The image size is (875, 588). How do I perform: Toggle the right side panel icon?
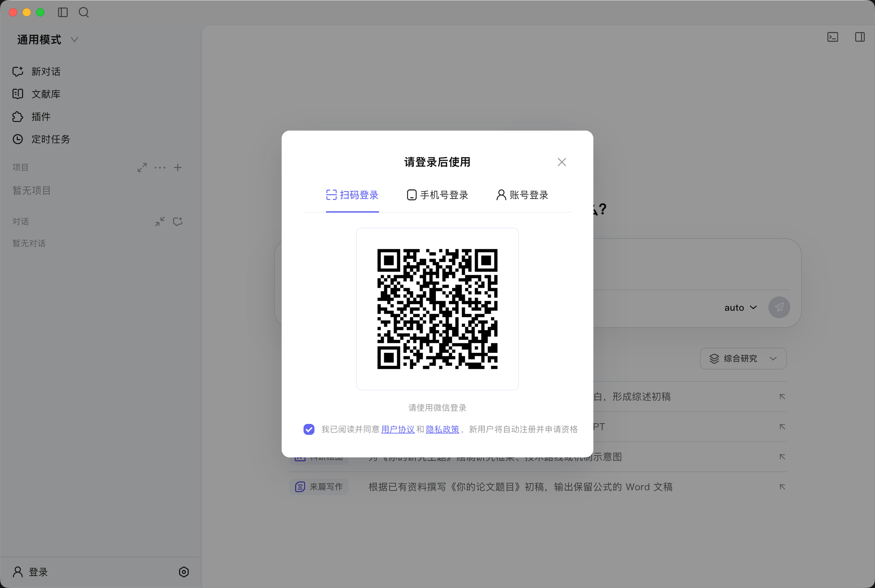click(860, 37)
